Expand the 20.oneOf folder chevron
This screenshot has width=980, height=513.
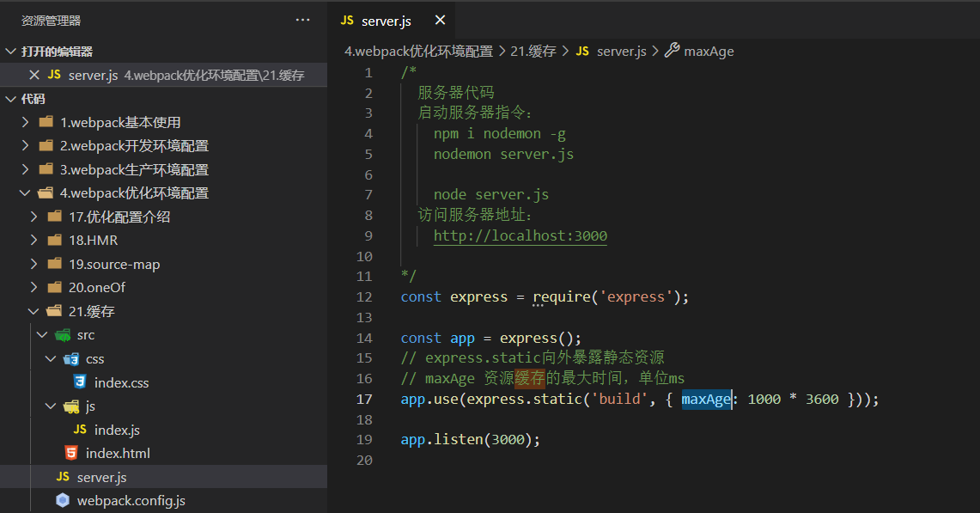click(x=33, y=287)
